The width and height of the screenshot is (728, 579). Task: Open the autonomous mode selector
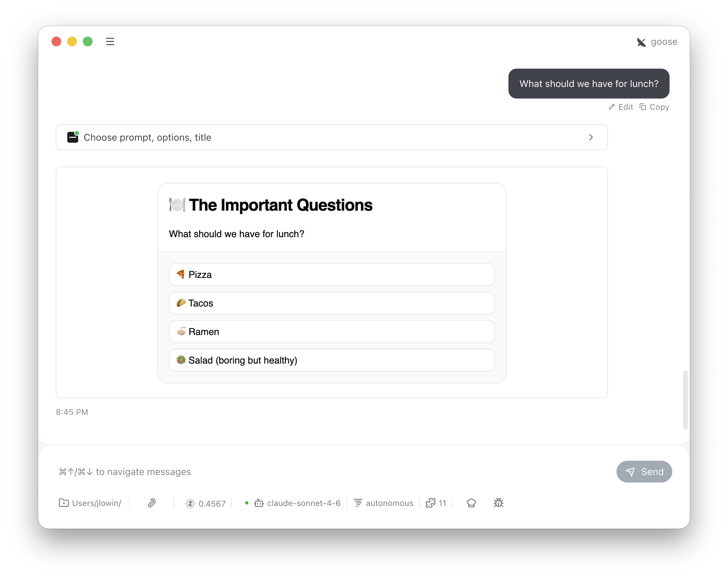tap(383, 503)
